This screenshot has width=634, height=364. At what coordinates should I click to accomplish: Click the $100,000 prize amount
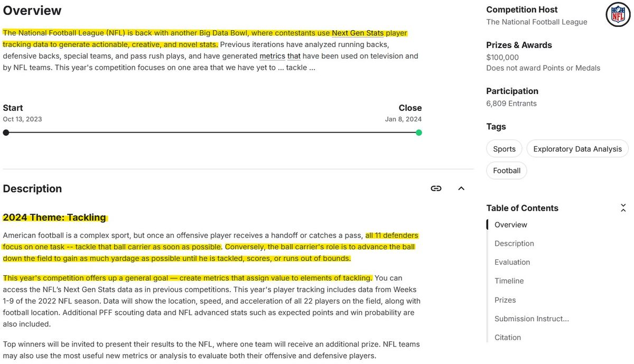tap(502, 57)
